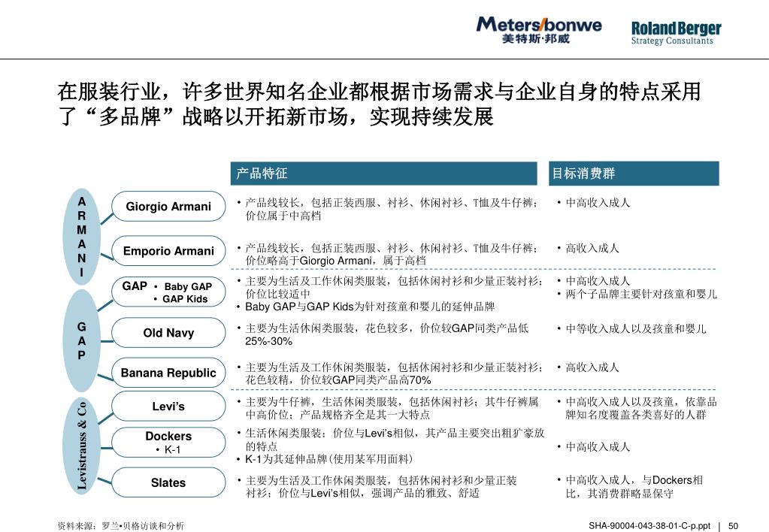The width and height of the screenshot is (769, 532).
Task: Click the Roland Berger Strategy Consultants logo
Action: point(676,33)
